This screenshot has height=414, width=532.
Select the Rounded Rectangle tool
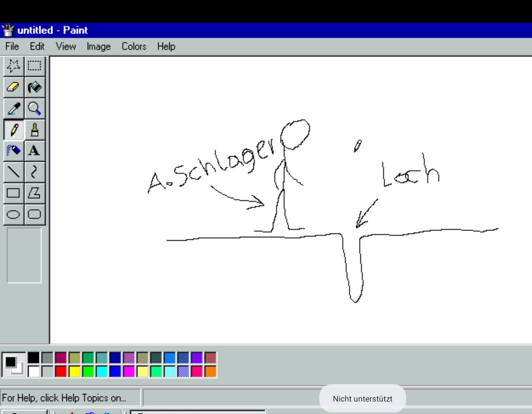34,215
